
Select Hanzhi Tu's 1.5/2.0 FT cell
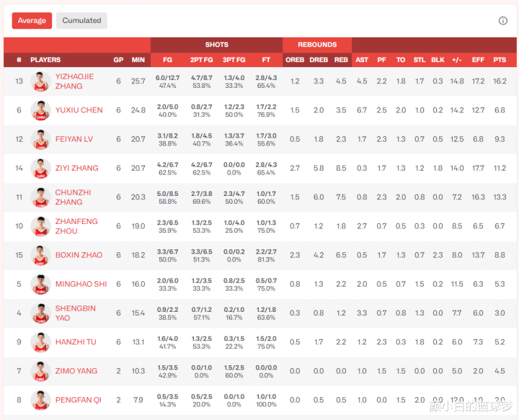(266, 342)
